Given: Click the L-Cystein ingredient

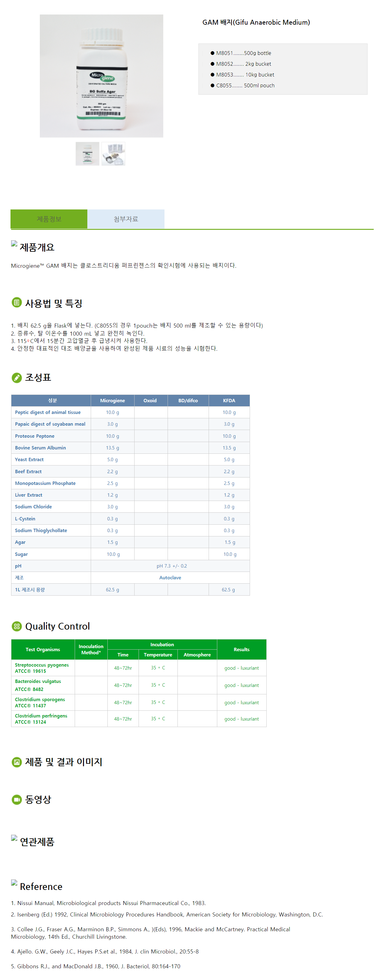Looking at the screenshot, I should click(25, 519).
